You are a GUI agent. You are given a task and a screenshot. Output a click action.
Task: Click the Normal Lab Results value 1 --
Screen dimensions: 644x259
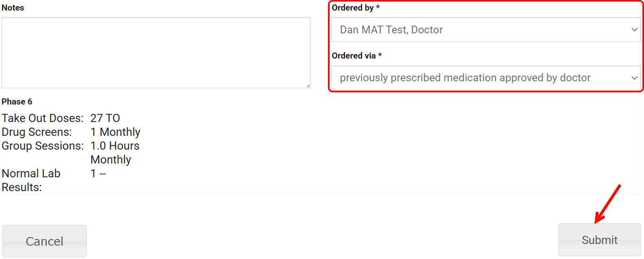[x=98, y=174]
